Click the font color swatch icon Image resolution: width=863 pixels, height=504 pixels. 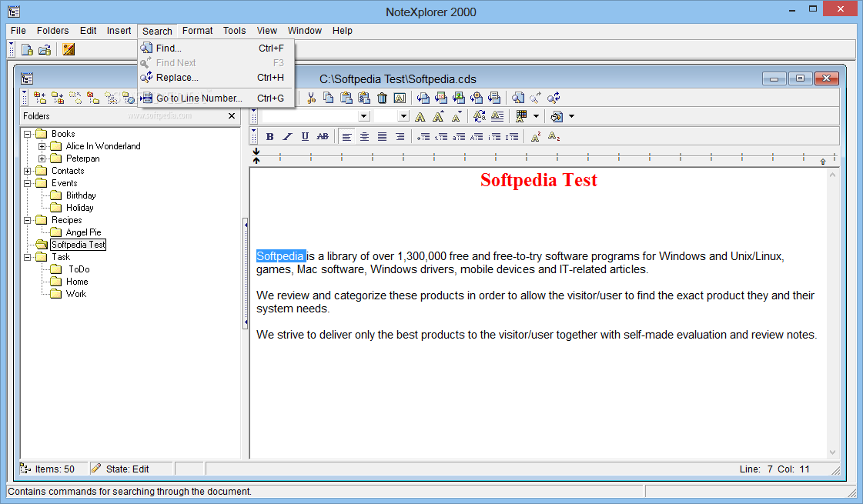tap(520, 116)
